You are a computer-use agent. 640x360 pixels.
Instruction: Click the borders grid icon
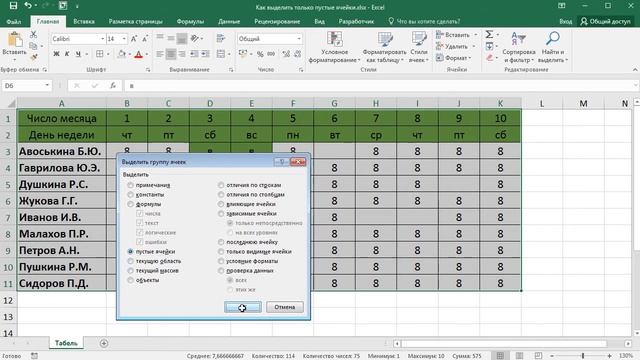(x=100, y=54)
